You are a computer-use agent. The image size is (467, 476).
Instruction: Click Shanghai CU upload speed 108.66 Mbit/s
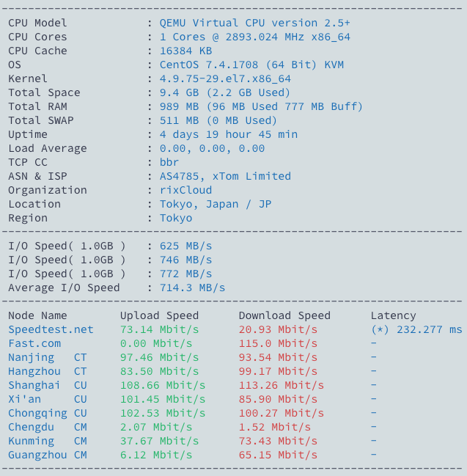pyautogui.click(x=163, y=385)
